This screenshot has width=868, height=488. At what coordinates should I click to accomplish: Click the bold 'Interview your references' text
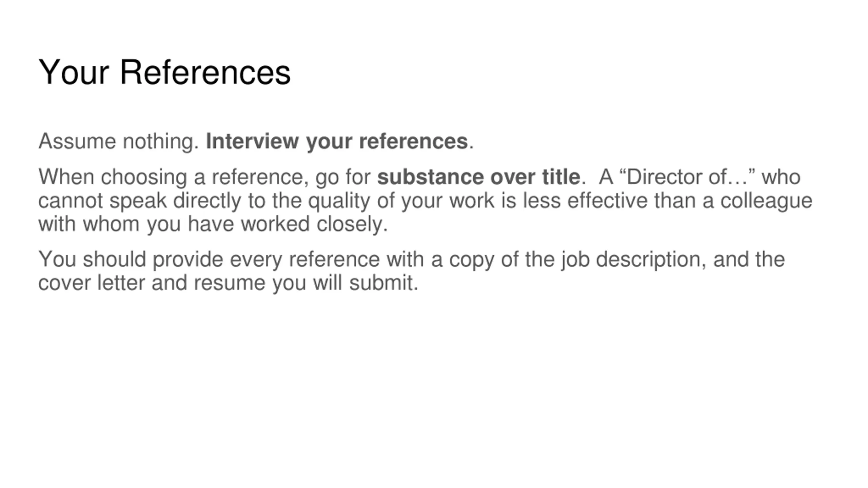point(337,141)
